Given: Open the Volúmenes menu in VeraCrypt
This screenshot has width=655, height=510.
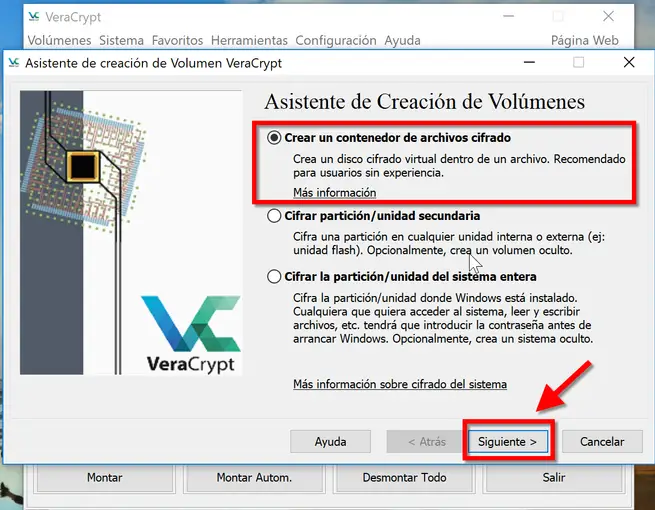Looking at the screenshot, I should click(x=59, y=41).
